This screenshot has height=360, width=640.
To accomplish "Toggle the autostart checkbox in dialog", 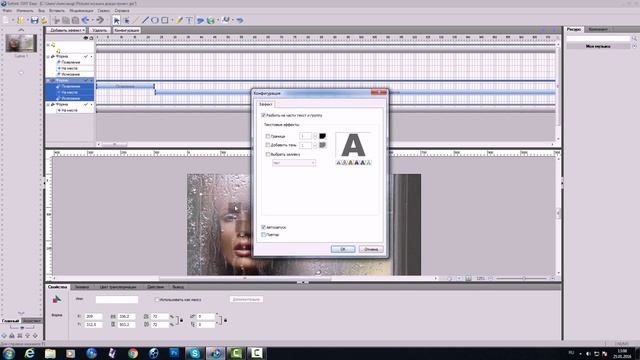I will (x=264, y=227).
